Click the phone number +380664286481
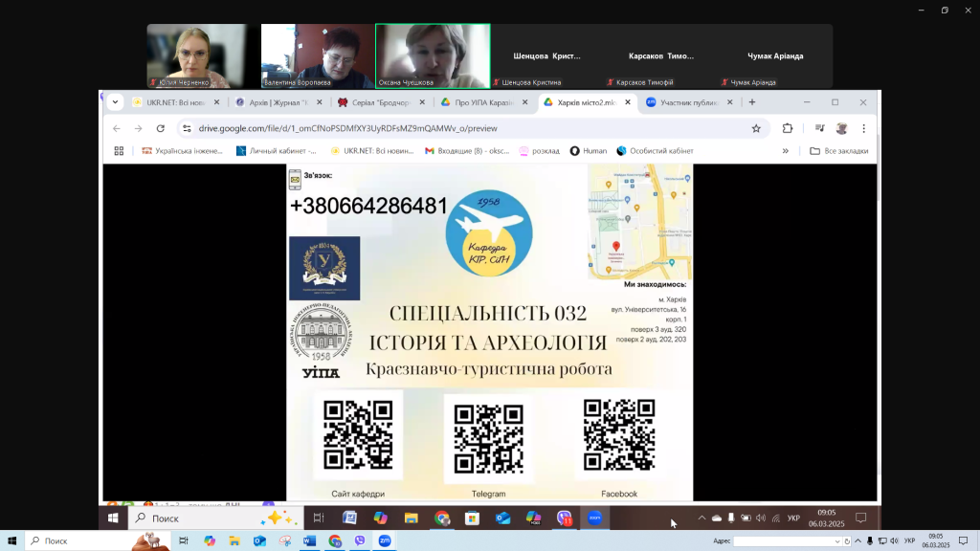The height and width of the screenshot is (551, 980). (368, 206)
